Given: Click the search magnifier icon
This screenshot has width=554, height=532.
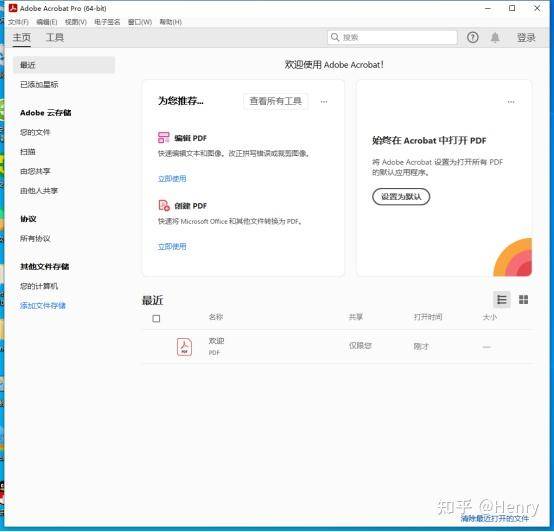Looking at the screenshot, I should tap(335, 37).
